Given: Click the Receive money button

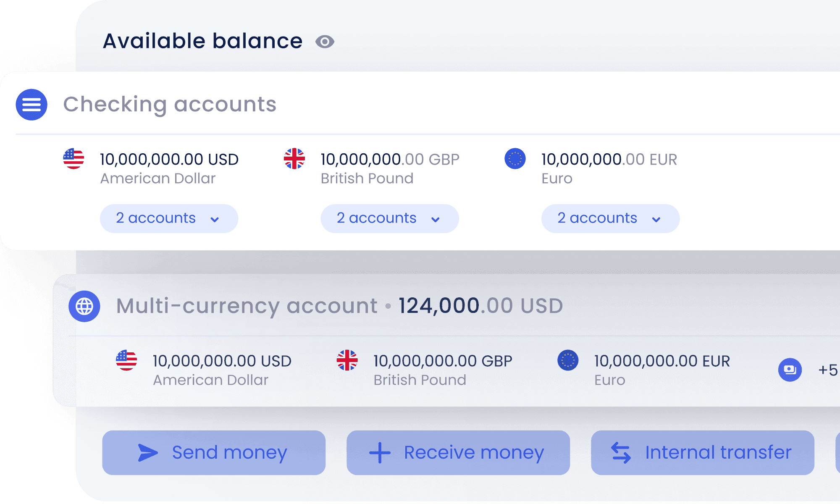Looking at the screenshot, I should [x=458, y=453].
